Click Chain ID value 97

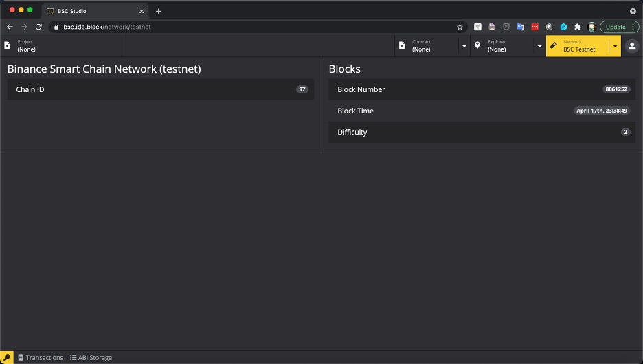[302, 89]
